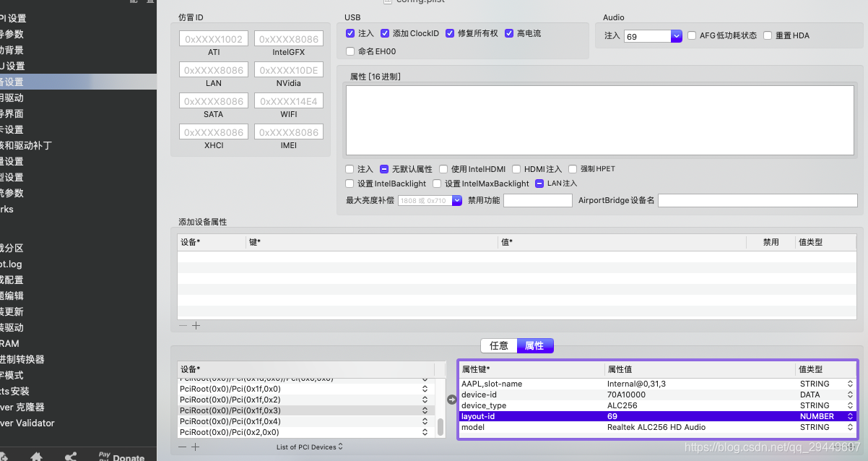Image resolution: width=868 pixels, height=461 pixels.
Task: Click the 属性 [16进制] text area
Action: pyautogui.click(x=602, y=120)
